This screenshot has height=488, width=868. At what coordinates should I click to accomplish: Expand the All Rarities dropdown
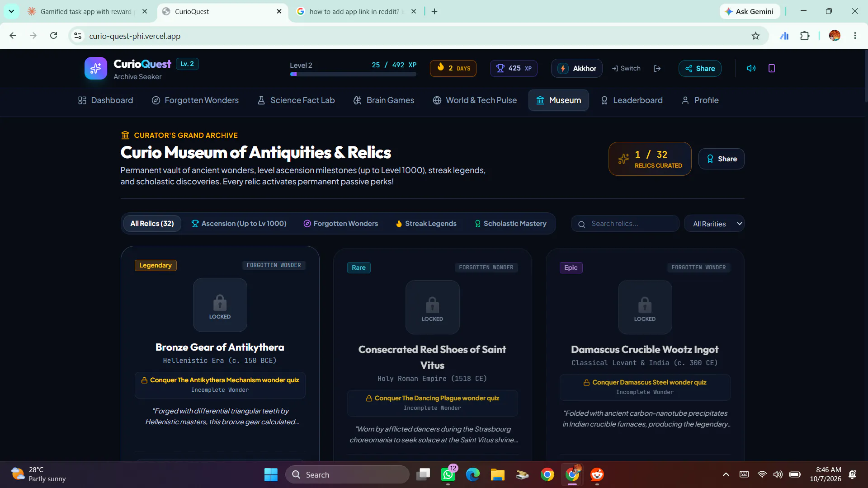click(x=714, y=224)
